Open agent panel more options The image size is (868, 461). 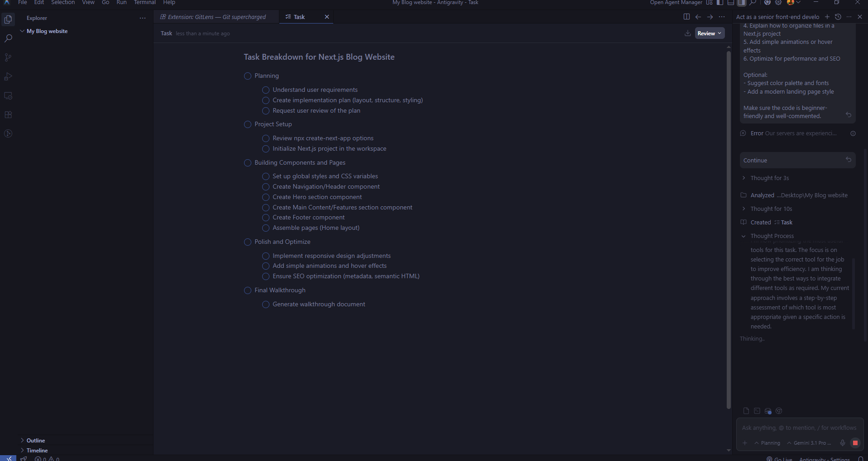click(849, 17)
